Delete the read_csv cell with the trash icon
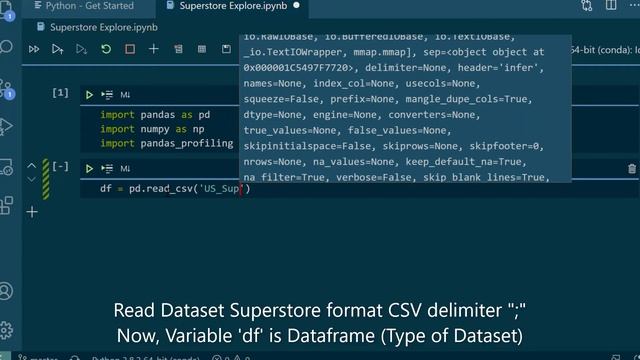 (632, 169)
